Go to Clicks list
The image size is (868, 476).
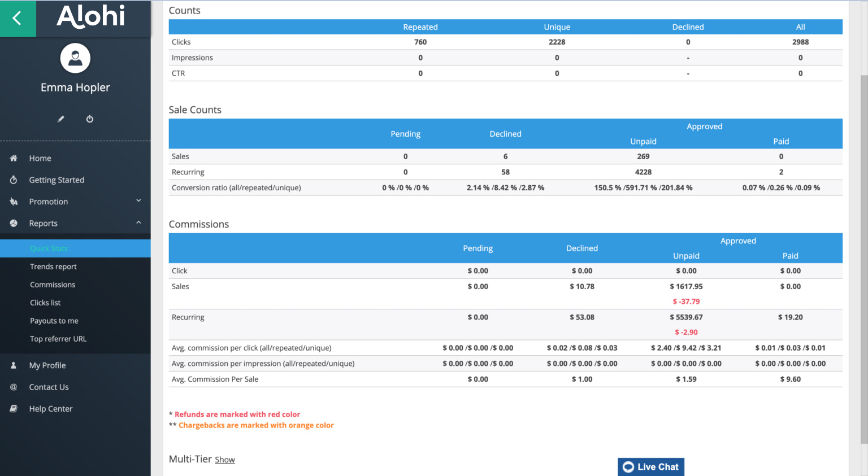click(x=45, y=303)
